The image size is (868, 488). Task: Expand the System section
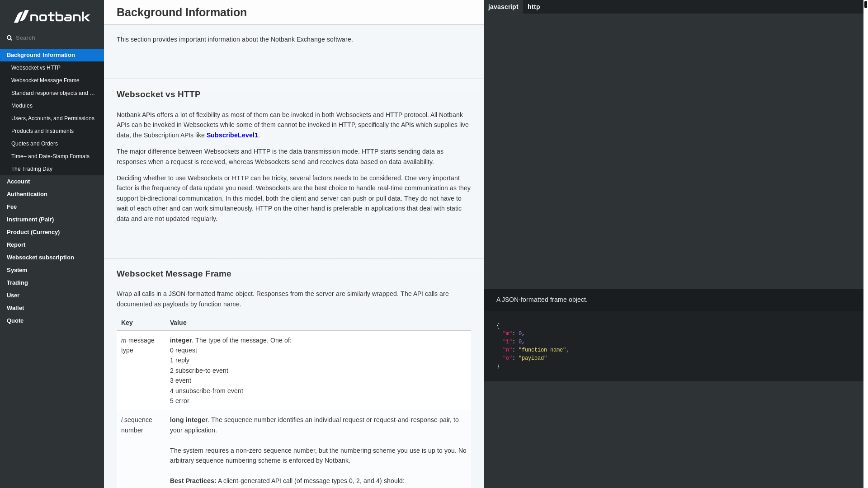(x=52, y=270)
